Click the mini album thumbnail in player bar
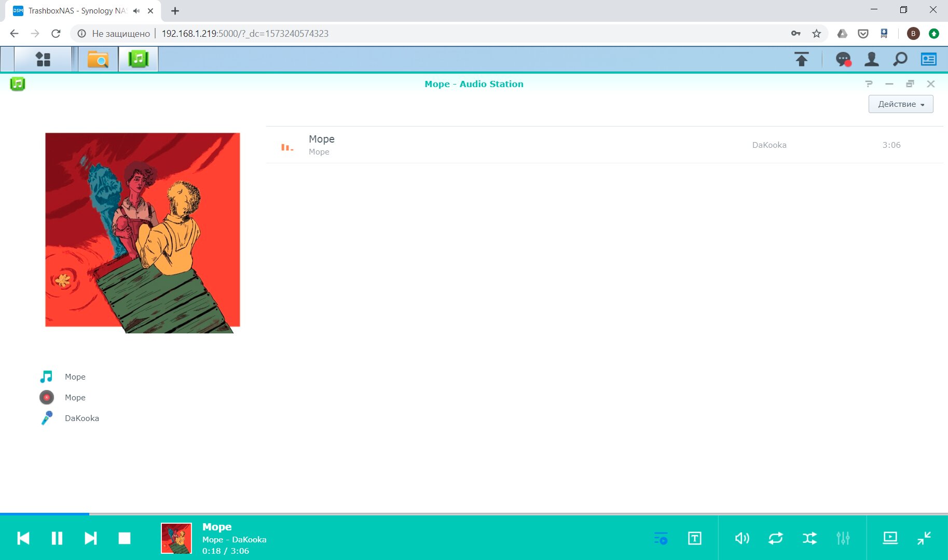 [176, 538]
